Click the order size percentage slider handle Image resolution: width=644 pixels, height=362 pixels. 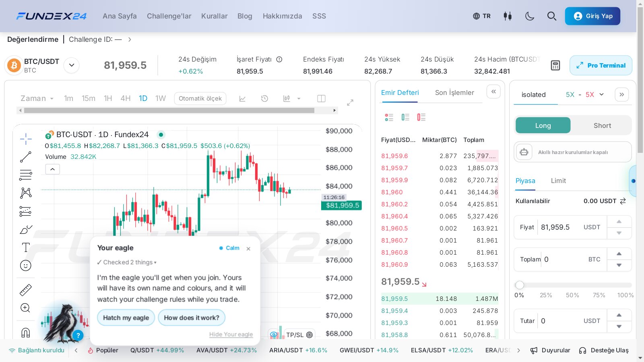tap(520, 285)
